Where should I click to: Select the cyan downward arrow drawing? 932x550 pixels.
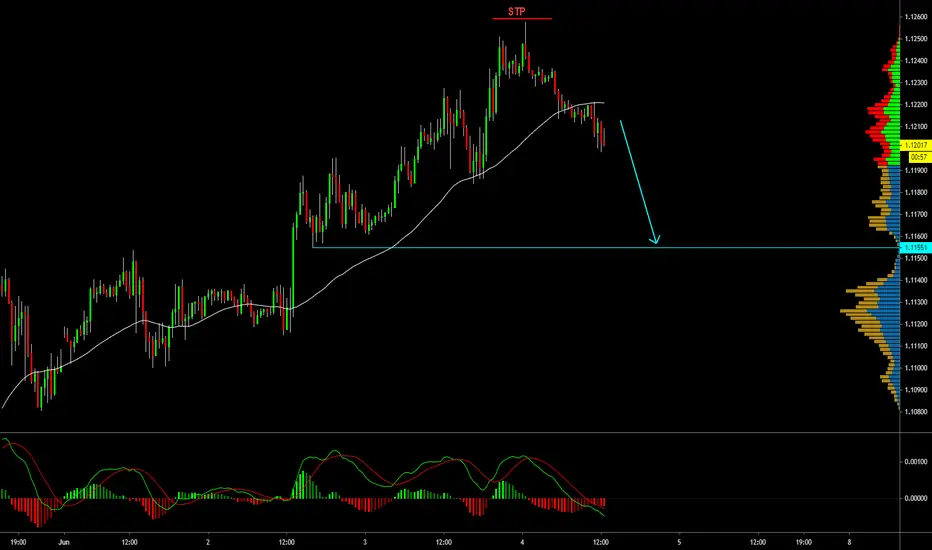(x=640, y=182)
